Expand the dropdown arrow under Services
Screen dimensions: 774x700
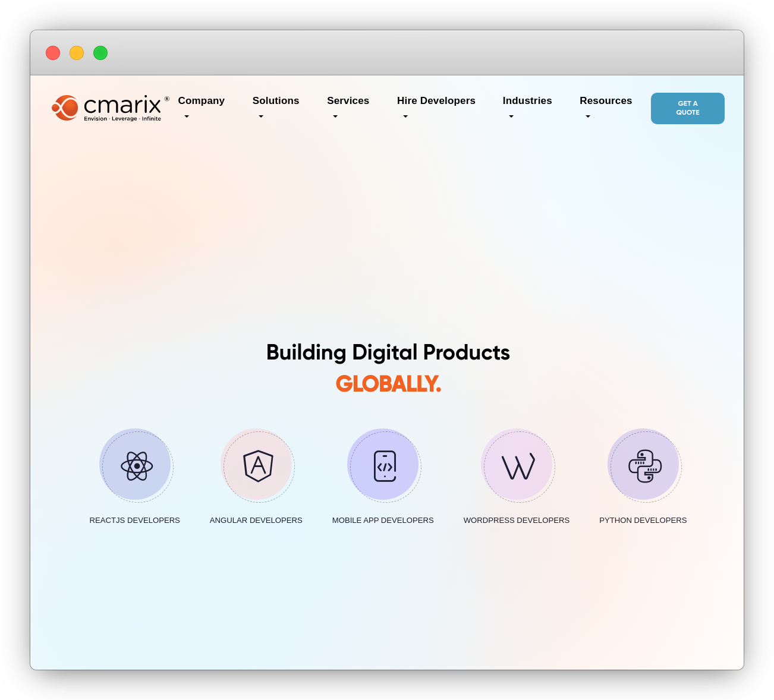pos(335,116)
